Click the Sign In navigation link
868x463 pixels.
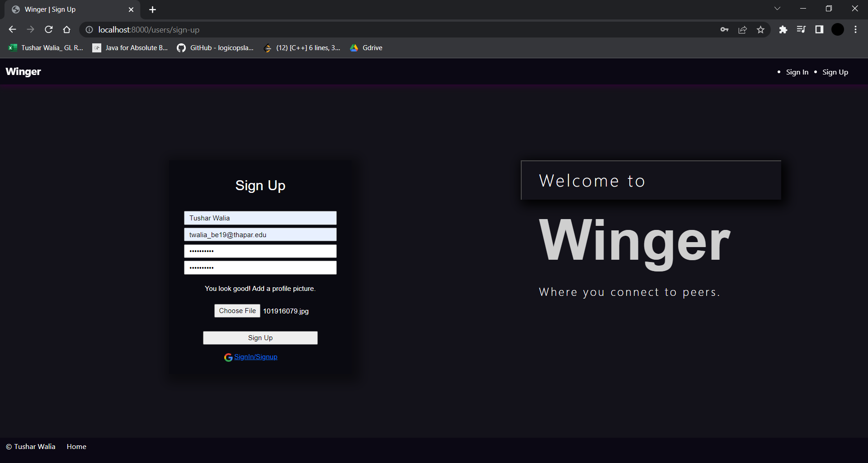click(797, 72)
